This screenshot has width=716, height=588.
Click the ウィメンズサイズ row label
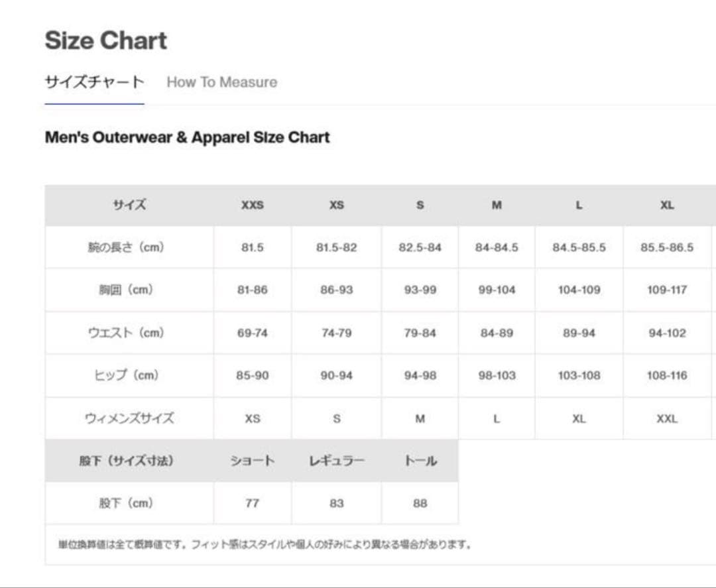coord(129,418)
